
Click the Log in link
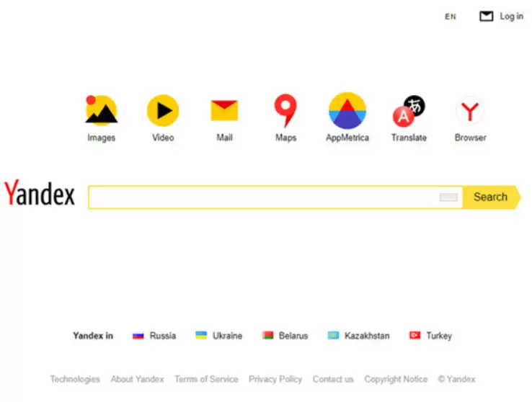512,17
